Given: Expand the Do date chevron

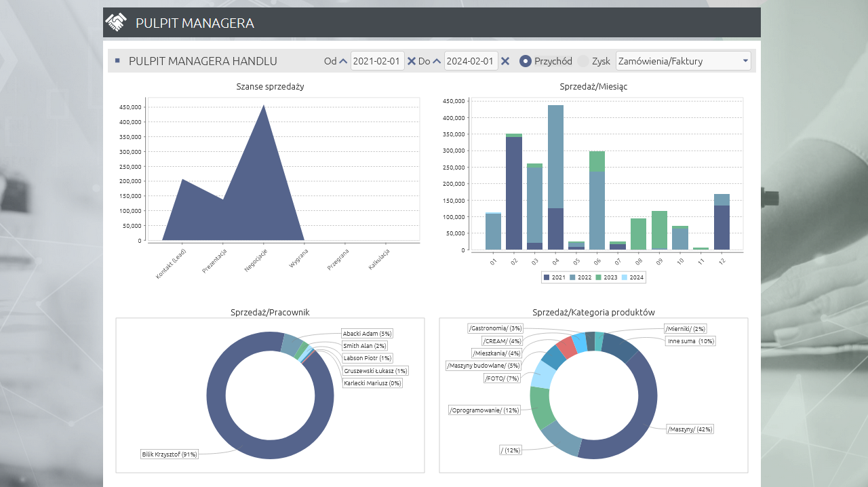Looking at the screenshot, I should pyautogui.click(x=437, y=61).
